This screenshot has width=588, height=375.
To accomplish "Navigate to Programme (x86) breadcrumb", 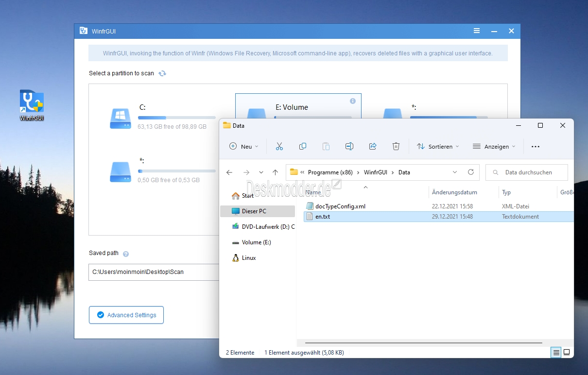I will 330,172.
